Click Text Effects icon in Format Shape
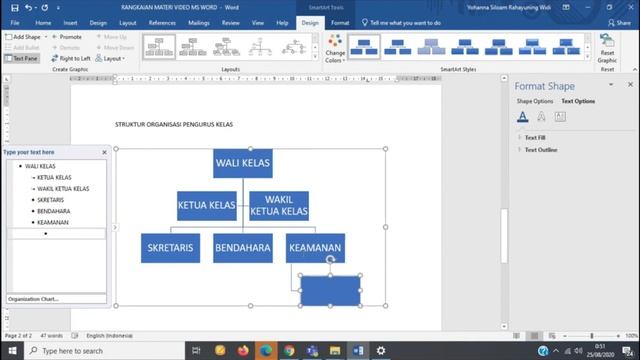This screenshot has width=640, height=360. click(541, 117)
